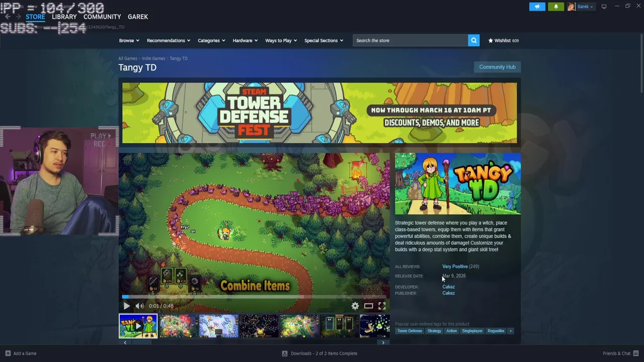Open the Very Positive reviews link
The width and height of the screenshot is (644, 362).
[x=455, y=266]
